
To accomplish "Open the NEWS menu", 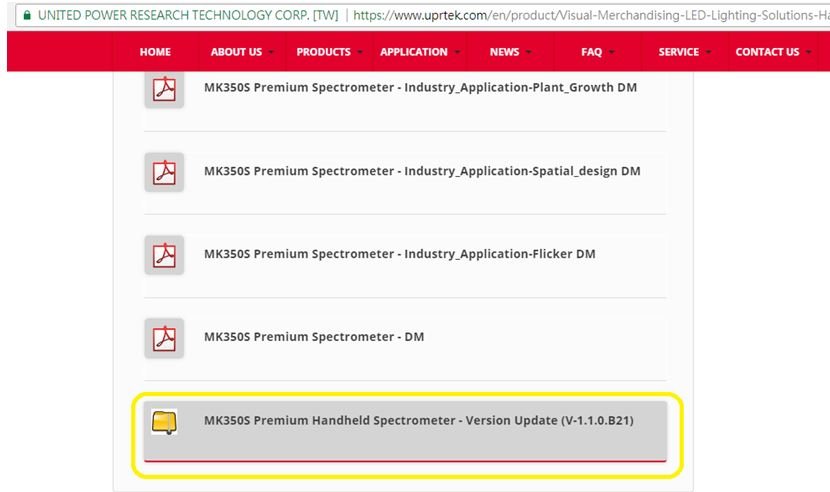I will pos(504,52).
